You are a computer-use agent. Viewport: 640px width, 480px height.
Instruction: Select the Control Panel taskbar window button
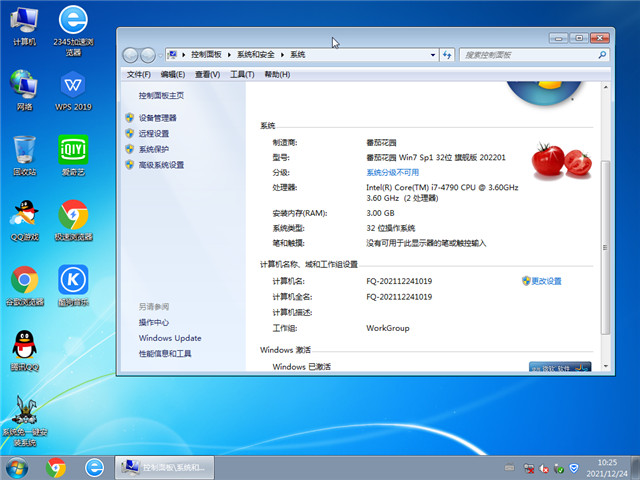pyautogui.click(x=164, y=467)
